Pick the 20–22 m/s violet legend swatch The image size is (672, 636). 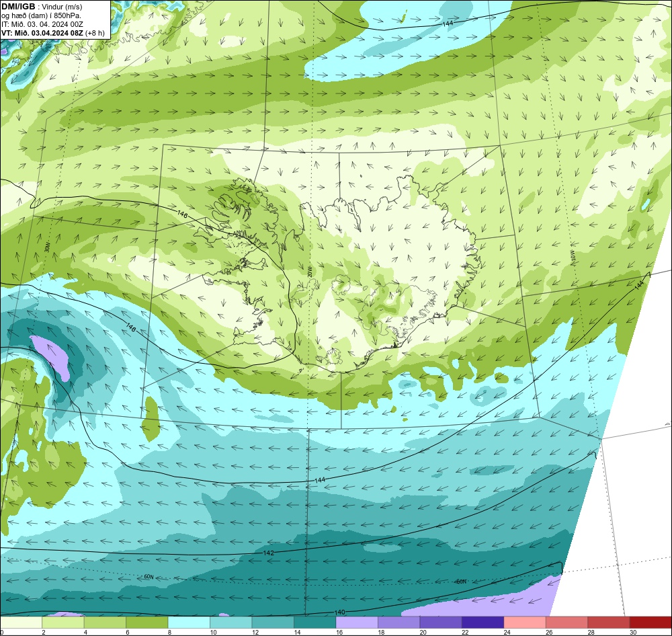441,623
